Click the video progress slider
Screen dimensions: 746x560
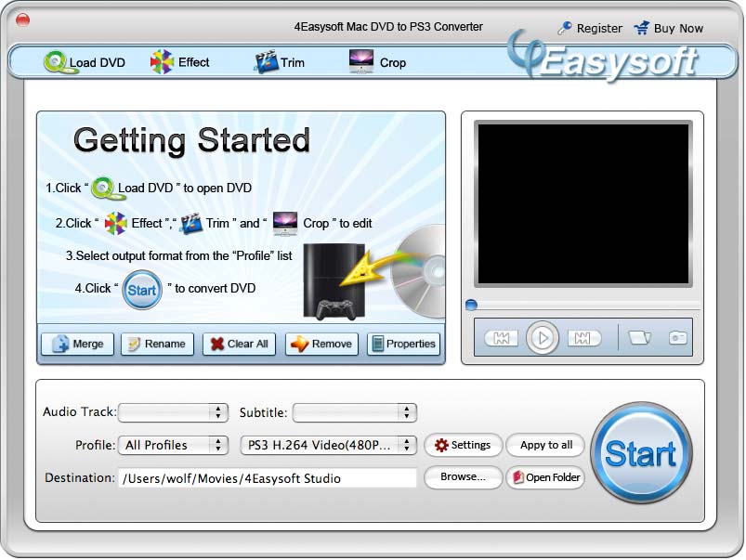coord(471,304)
